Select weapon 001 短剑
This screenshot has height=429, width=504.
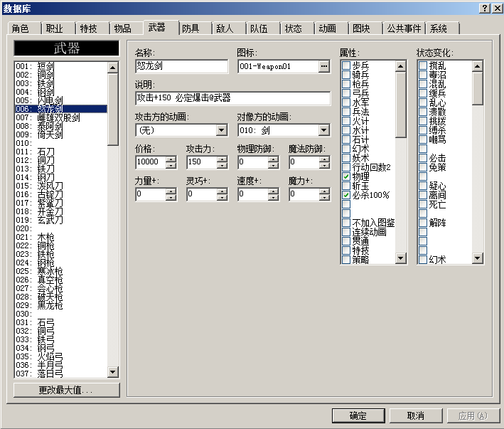click(61, 66)
